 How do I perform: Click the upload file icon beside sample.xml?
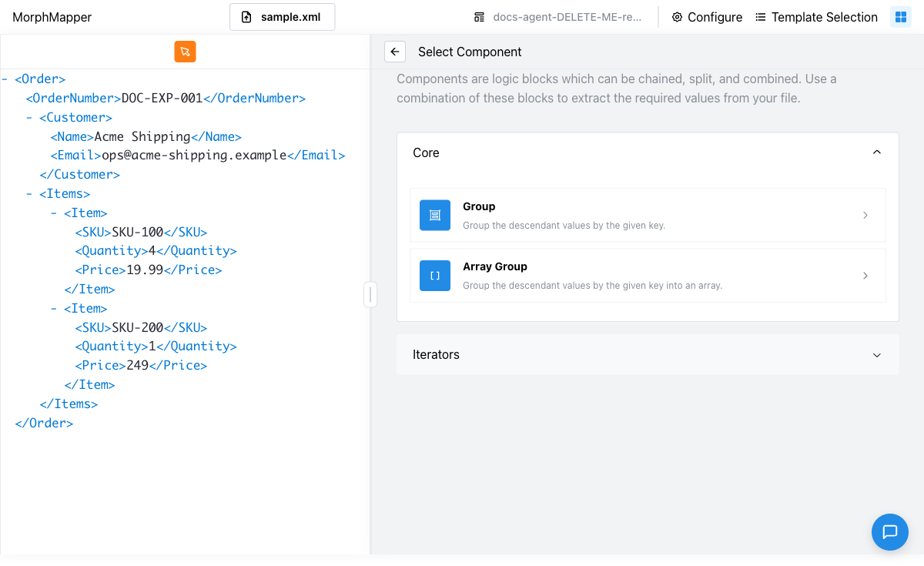tap(246, 17)
